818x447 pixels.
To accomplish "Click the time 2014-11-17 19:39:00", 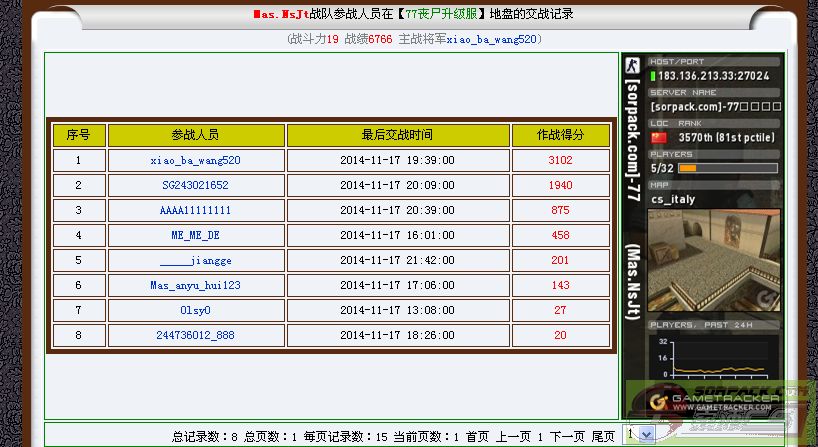I will tap(398, 161).
